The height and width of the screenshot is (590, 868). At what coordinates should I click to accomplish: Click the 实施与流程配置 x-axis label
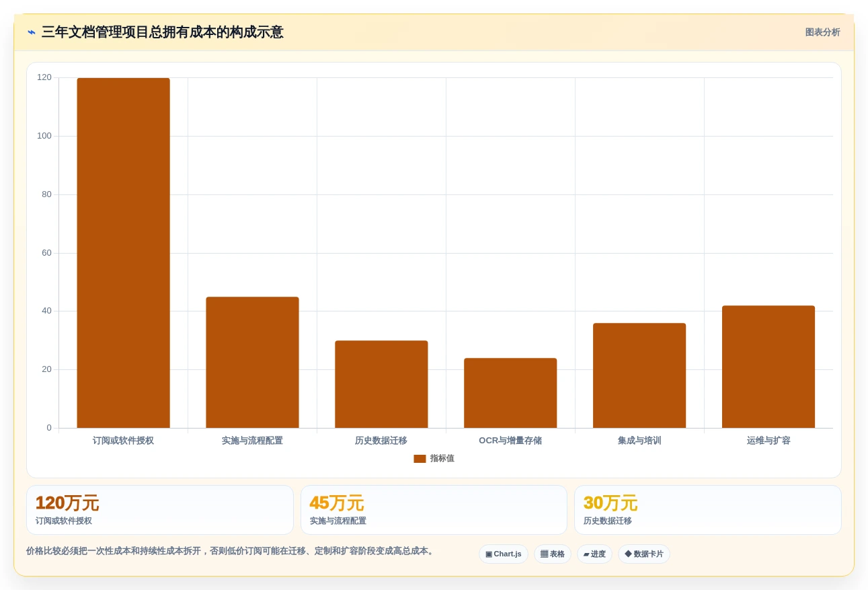point(252,441)
